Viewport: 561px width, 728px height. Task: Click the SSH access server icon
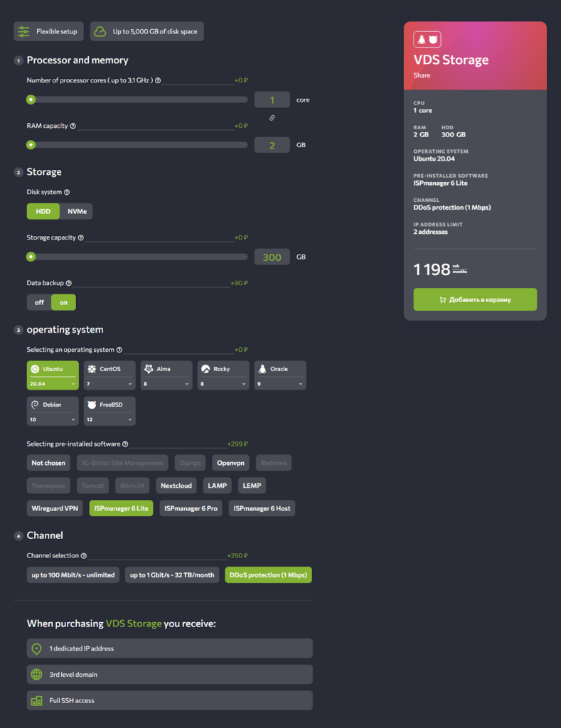pyautogui.click(x=37, y=700)
